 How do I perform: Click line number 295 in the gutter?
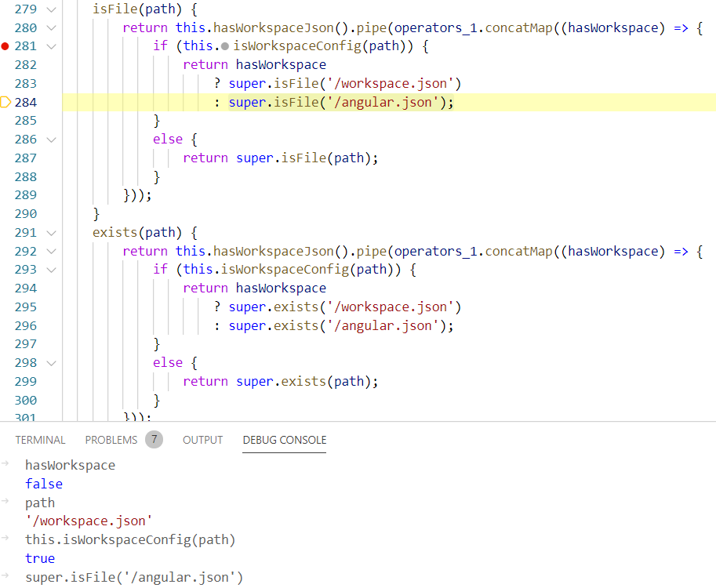coord(26,307)
